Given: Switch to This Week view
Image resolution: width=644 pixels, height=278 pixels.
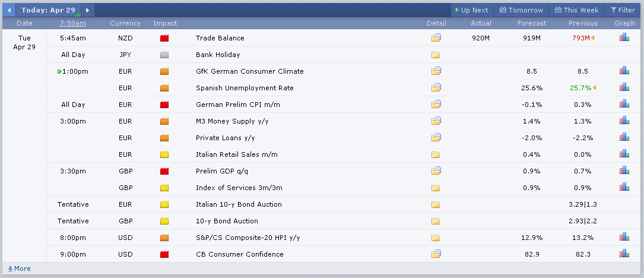Looking at the screenshot, I should [576, 10].
